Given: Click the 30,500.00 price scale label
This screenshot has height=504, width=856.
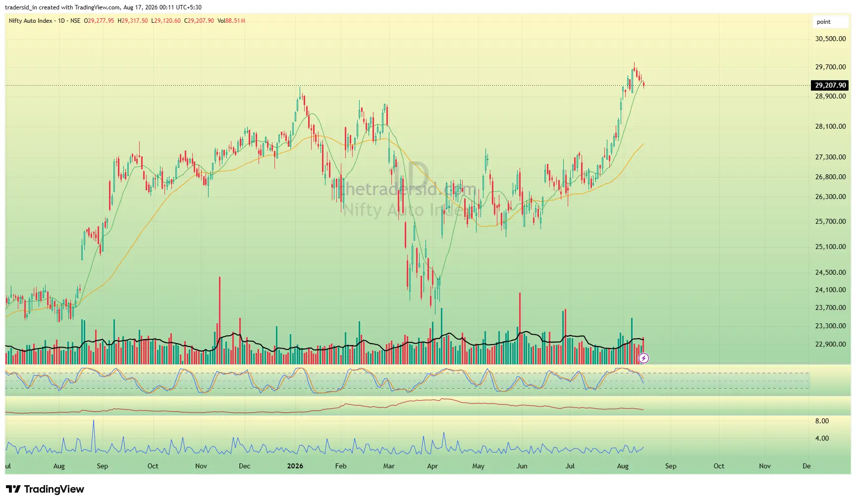Looking at the screenshot, I should [831, 39].
